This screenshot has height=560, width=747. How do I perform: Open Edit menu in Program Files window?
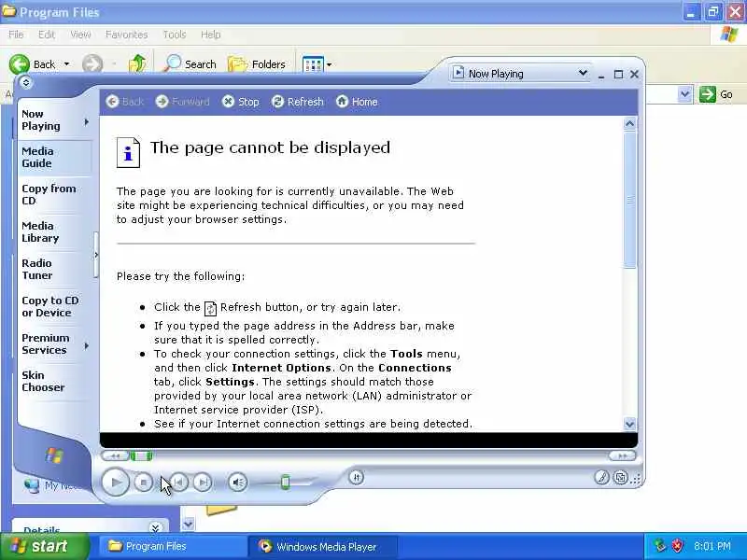46,35
